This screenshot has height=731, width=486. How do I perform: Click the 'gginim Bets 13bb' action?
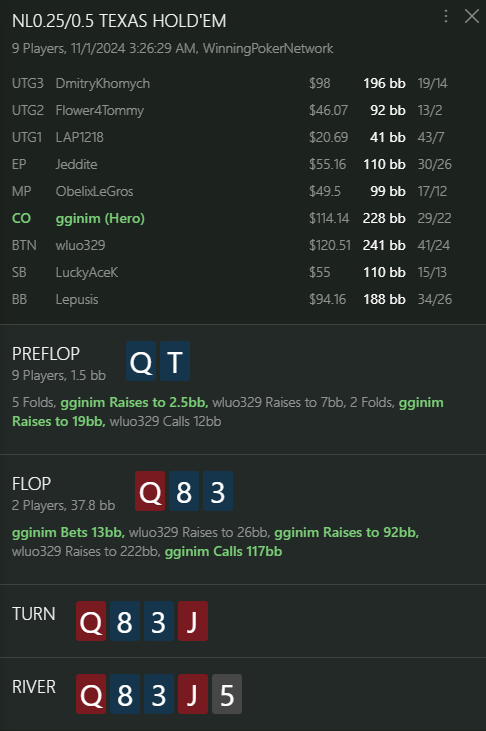pyautogui.click(x=68, y=532)
